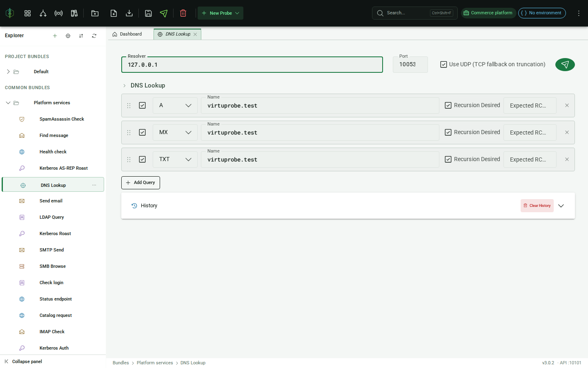Click drag handle of the MX query row

coord(129,132)
